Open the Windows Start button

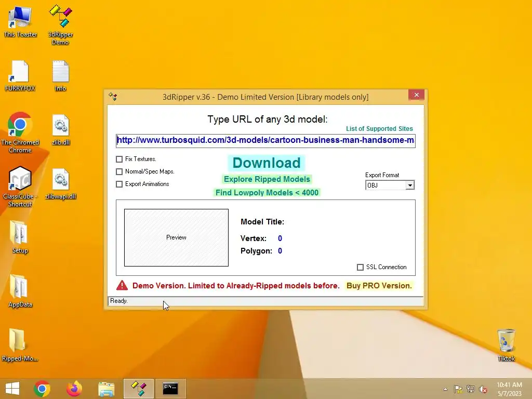tap(12, 389)
